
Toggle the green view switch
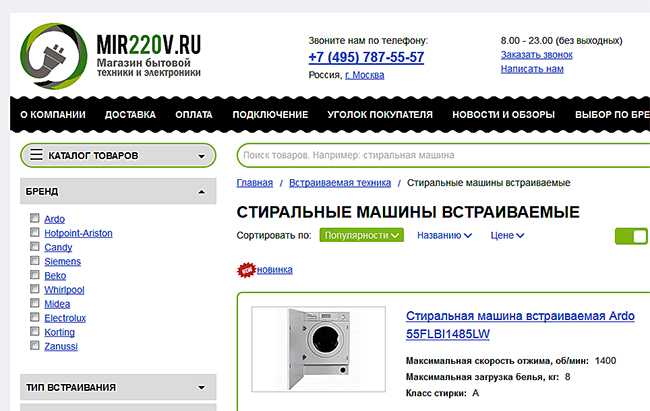[631, 236]
